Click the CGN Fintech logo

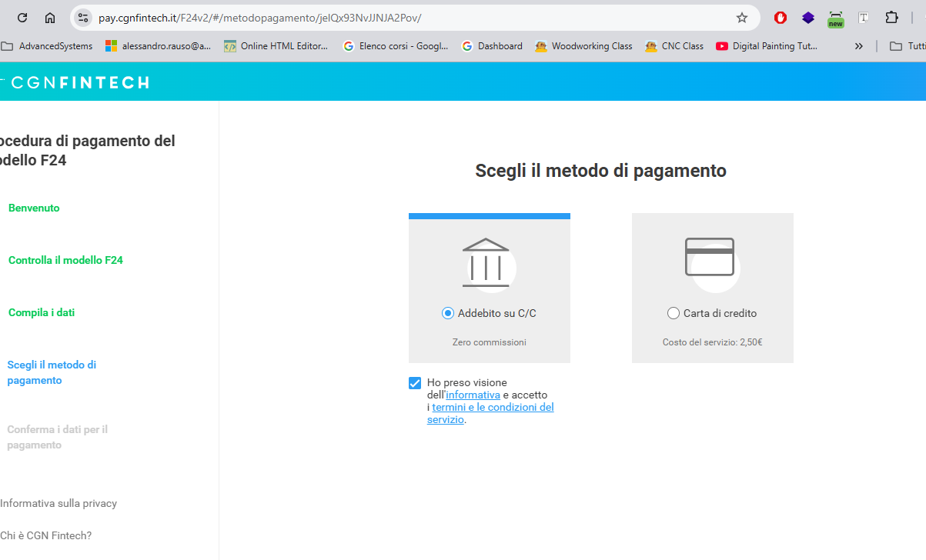[76, 82]
